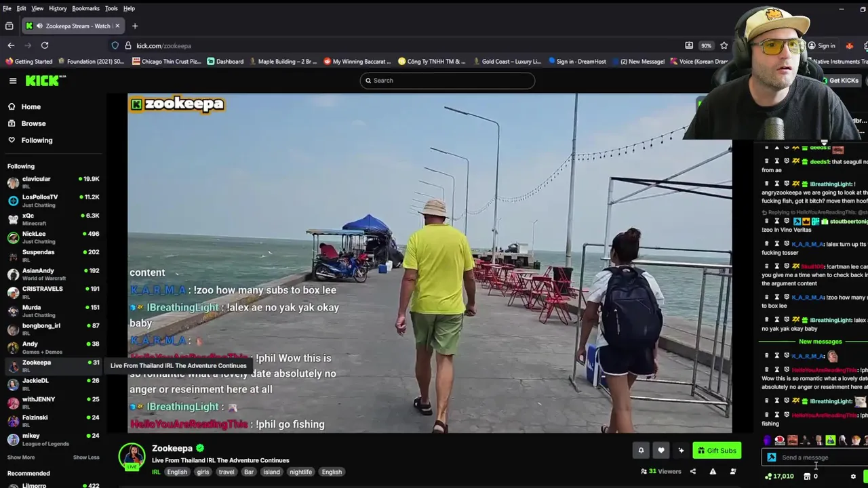Select the travel tag

226,472
